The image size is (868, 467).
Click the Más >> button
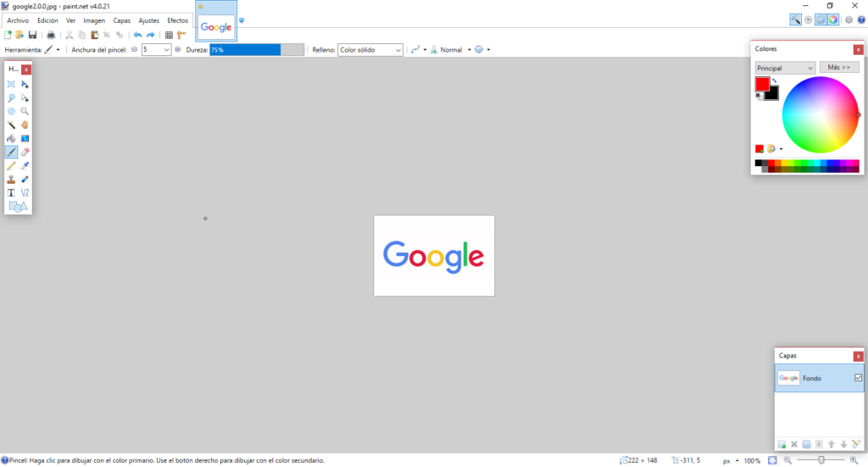coord(839,68)
